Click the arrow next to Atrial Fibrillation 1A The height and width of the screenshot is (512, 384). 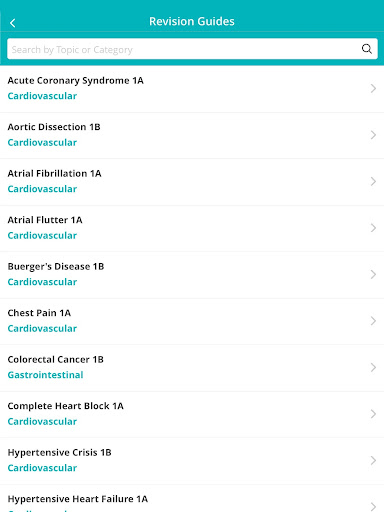[373, 181]
